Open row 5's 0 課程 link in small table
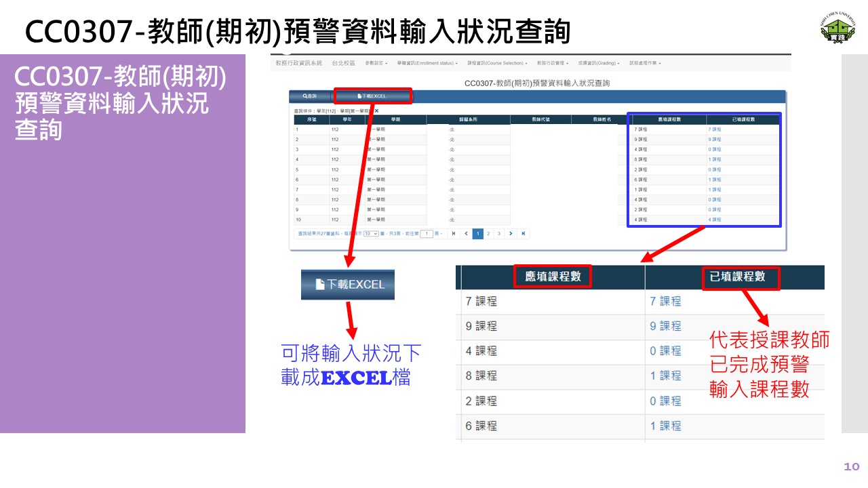 715,169
